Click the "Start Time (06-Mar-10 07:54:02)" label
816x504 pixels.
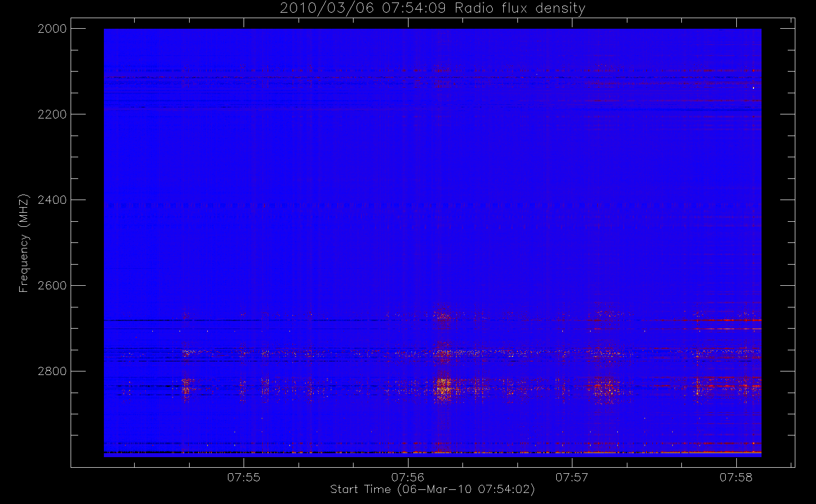432,489
